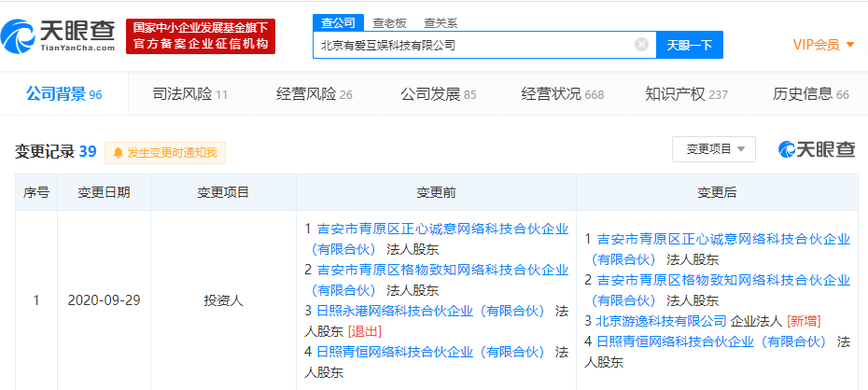This screenshot has height=390, width=868.
Task: Click the 发生变更时通知我 button
Action: [x=165, y=153]
